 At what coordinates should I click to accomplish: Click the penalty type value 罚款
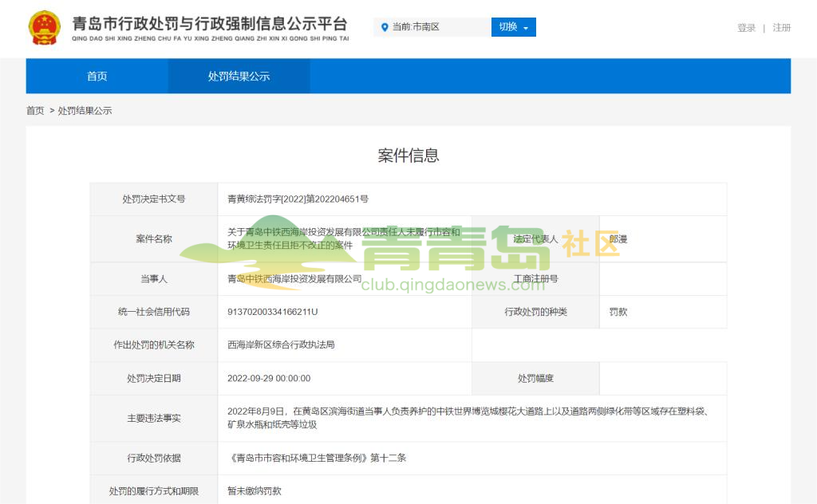[618, 312]
